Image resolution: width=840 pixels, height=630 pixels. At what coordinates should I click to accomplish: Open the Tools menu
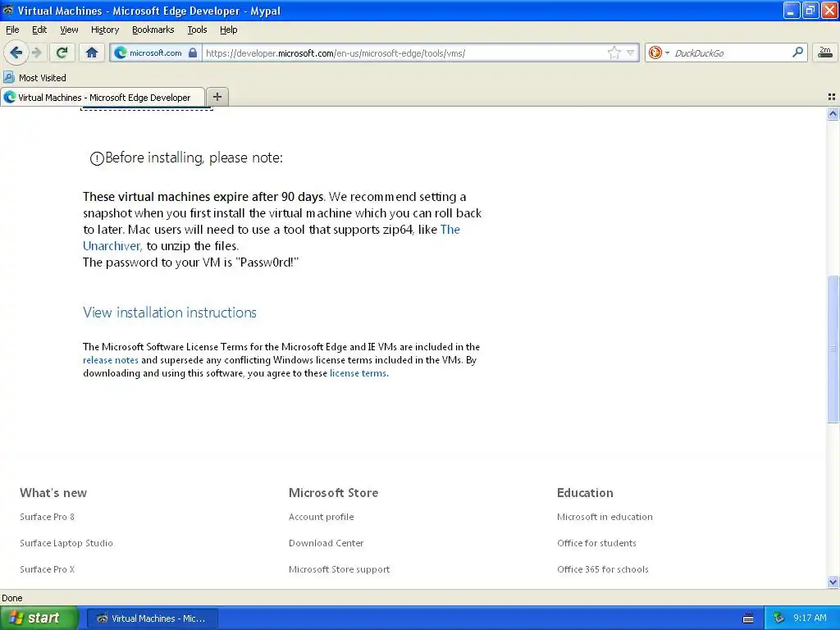[197, 30]
